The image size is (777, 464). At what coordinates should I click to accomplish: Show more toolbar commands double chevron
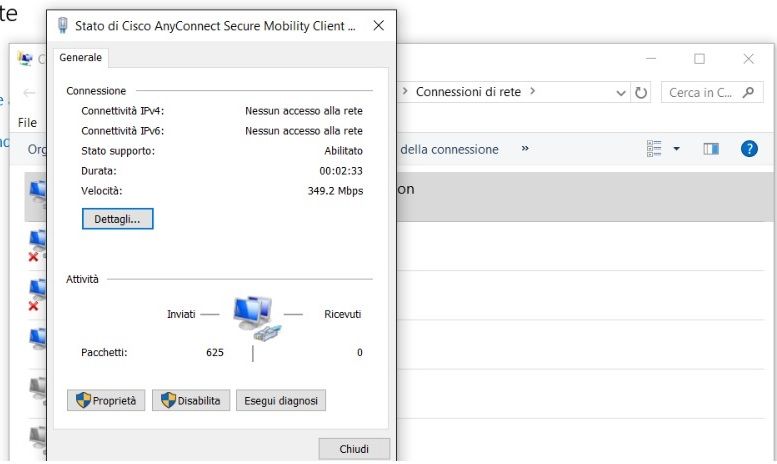click(525, 148)
